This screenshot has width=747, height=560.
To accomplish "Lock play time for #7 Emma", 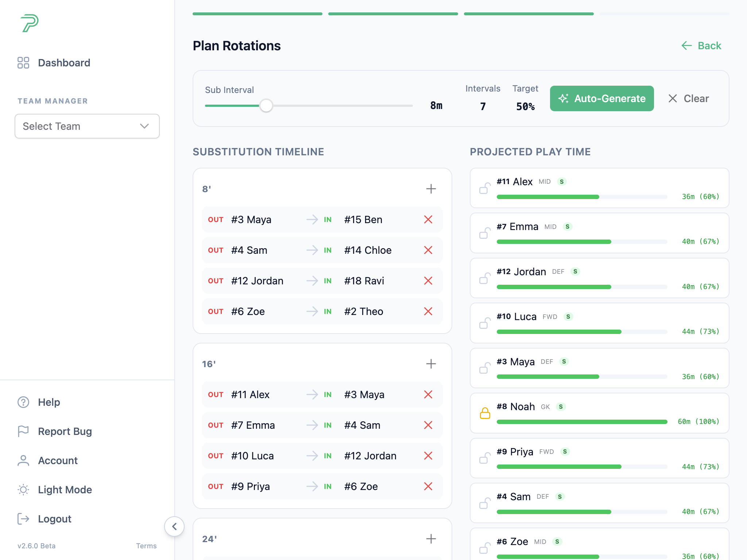I will pyautogui.click(x=485, y=233).
